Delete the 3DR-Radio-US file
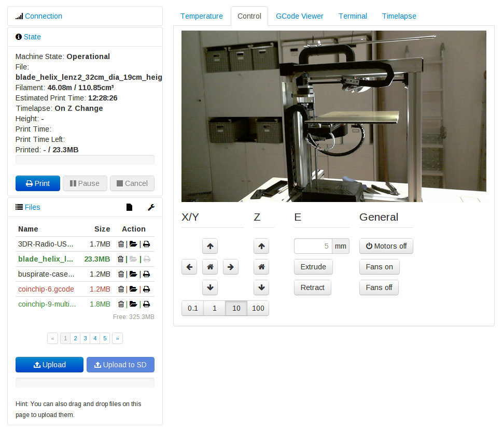504x432 pixels. 121,244
